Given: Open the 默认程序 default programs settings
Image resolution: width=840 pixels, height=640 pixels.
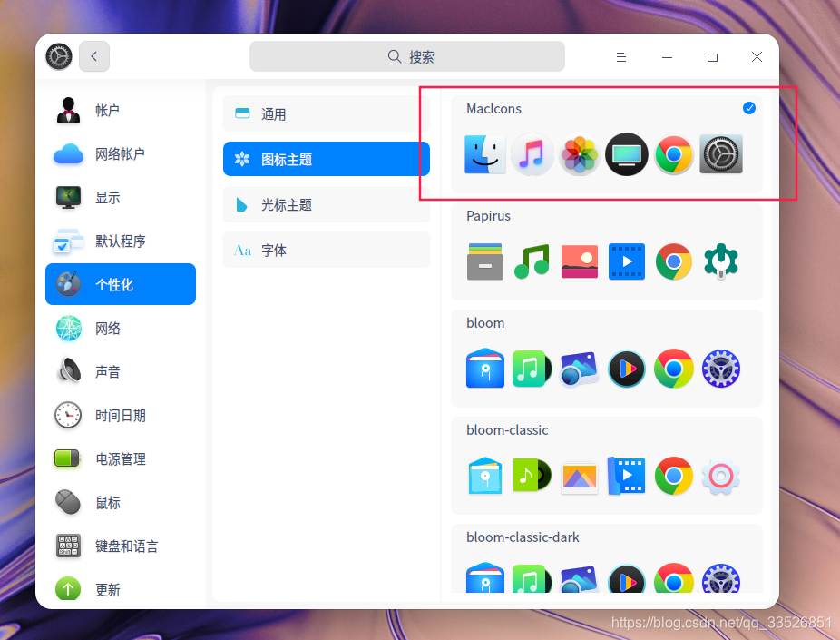Looking at the screenshot, I should click(120, 241).
